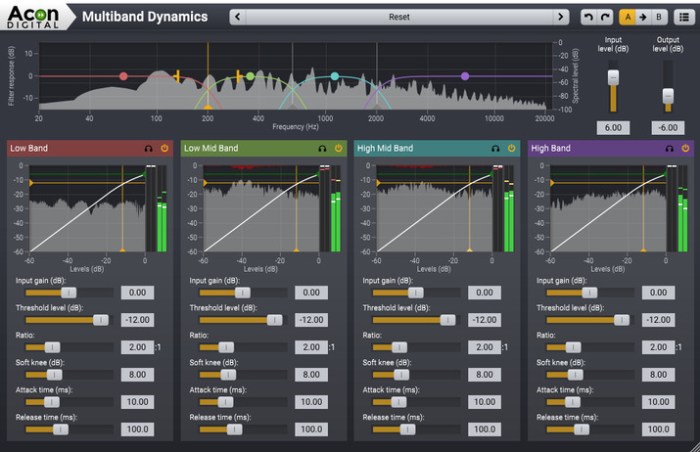Open the Reset preset dropdown
This screenshot has width=700, height=452.
(399, 17)
